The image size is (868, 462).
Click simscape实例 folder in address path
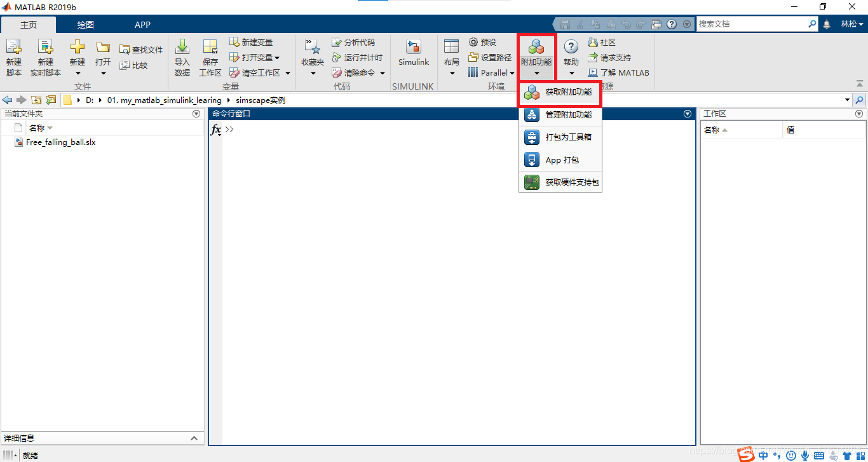(x=260, y=100)
